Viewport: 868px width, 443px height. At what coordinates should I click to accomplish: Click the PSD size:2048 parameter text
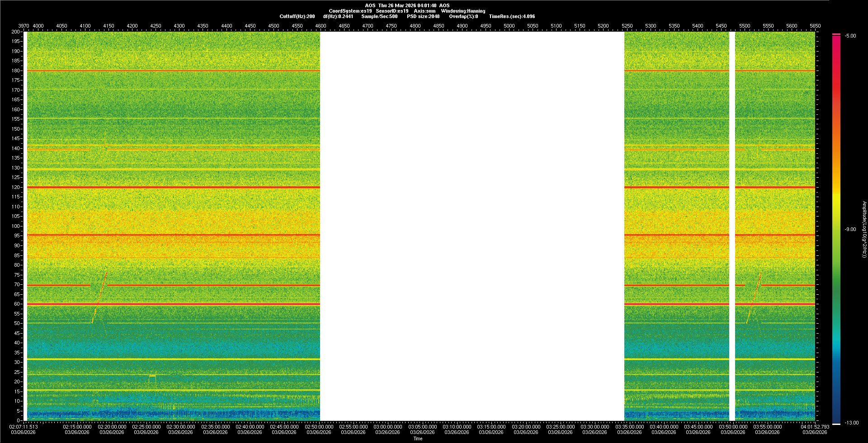tap(423, 16)
